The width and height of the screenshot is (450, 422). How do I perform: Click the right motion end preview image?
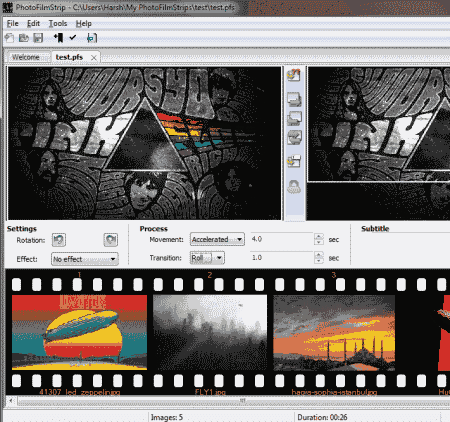pos(378,143)
